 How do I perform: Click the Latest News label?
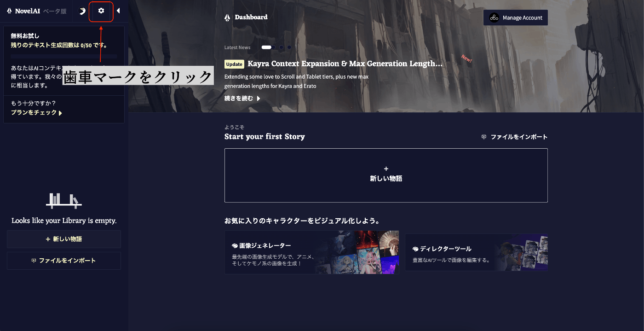[237, 47]
